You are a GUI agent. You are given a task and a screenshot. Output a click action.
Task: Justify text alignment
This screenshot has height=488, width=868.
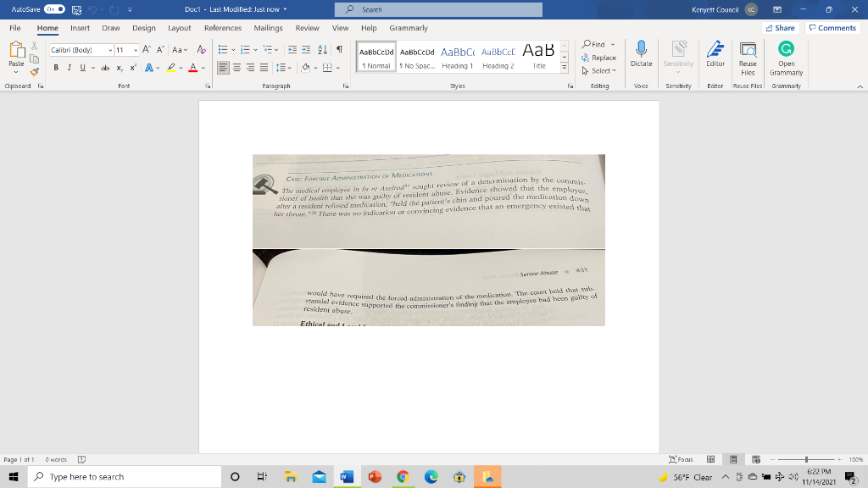pos(264,68)
